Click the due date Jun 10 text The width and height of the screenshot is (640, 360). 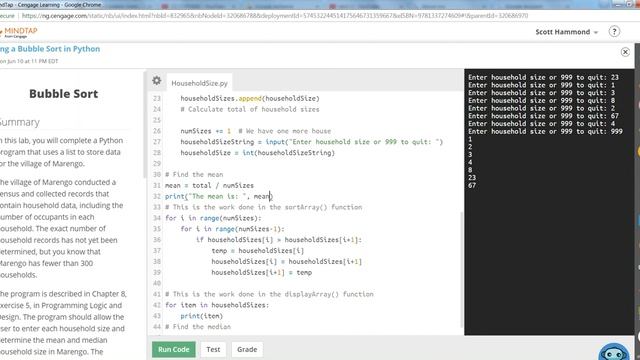pos(29,61)
